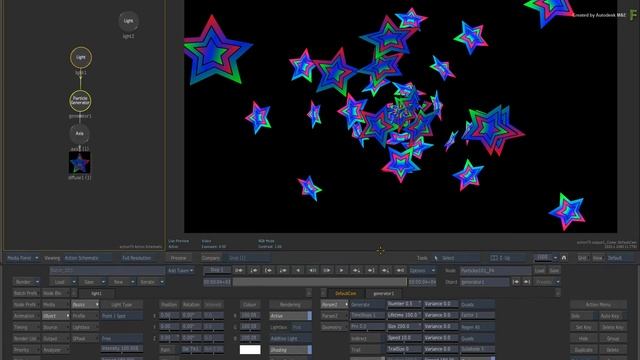This screenshot has height=360, width=640.
Task: Open the Basics menu dropdown
Action: [x=85, y=304]
